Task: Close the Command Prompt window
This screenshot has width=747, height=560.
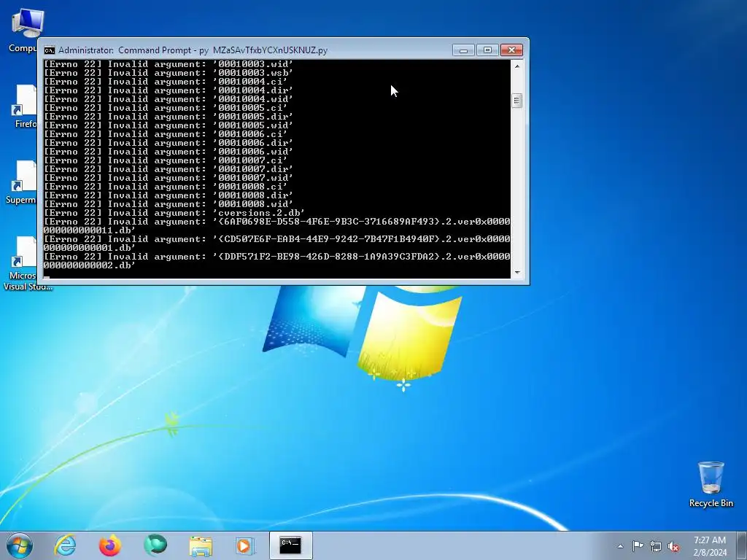Action: click(511, 50)
